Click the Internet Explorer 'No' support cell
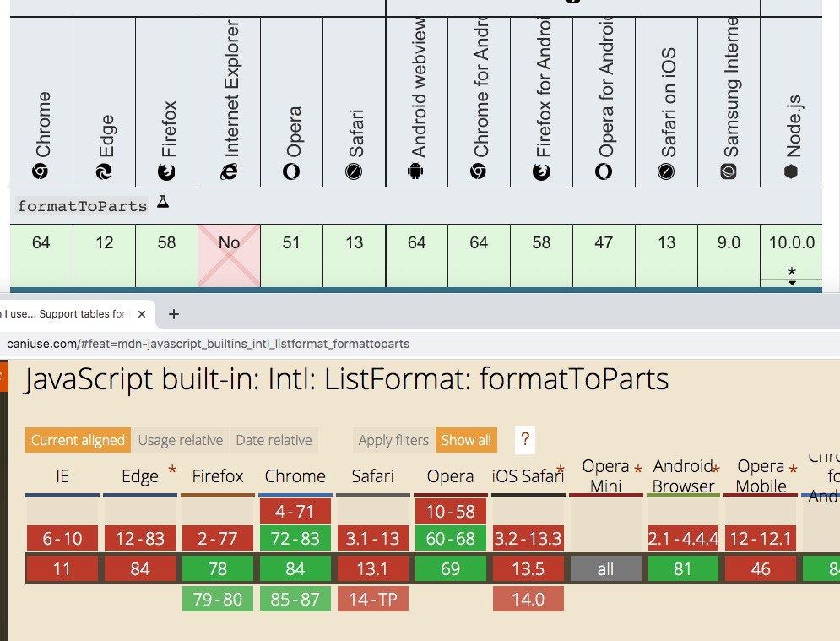This screenshot has width=840, height=641. point(230,256)
